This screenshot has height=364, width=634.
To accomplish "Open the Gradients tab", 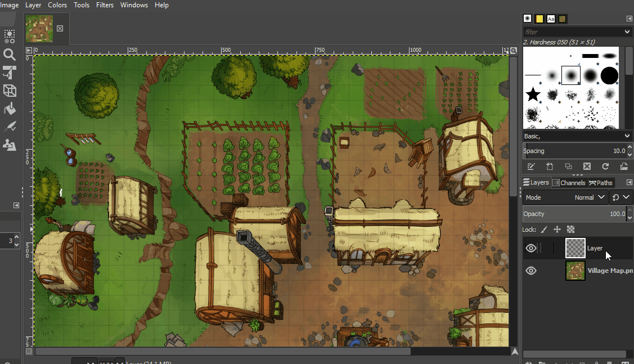I will click(539, 18).
